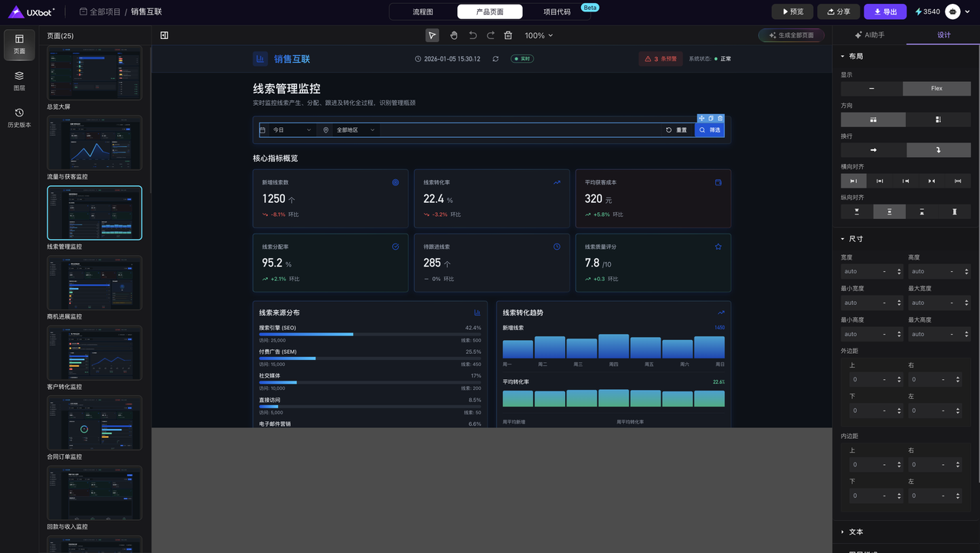Click the 导出 export button
This screenshot has width=980, height=553.
pos(885,11)
